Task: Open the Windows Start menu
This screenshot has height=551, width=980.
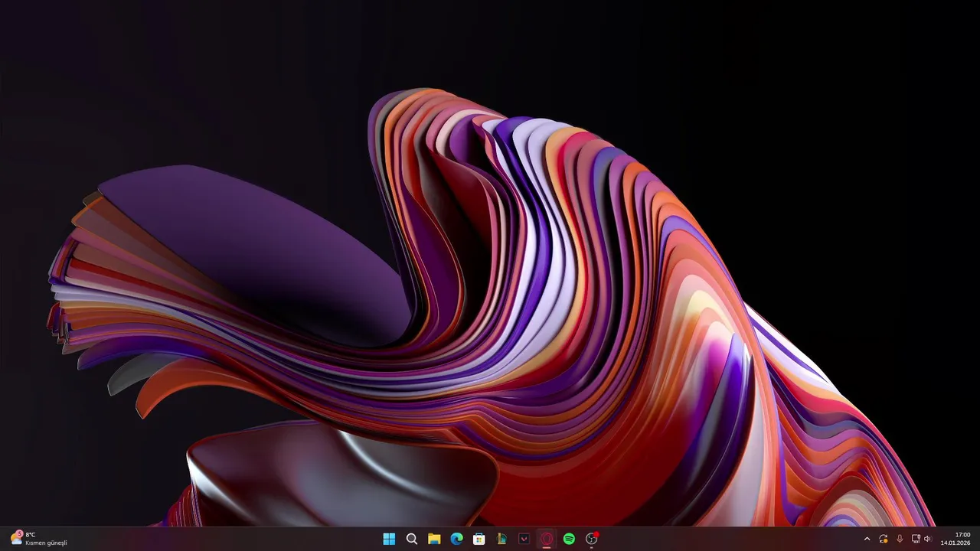Action: pyautogui.click(x=389, y=539)
